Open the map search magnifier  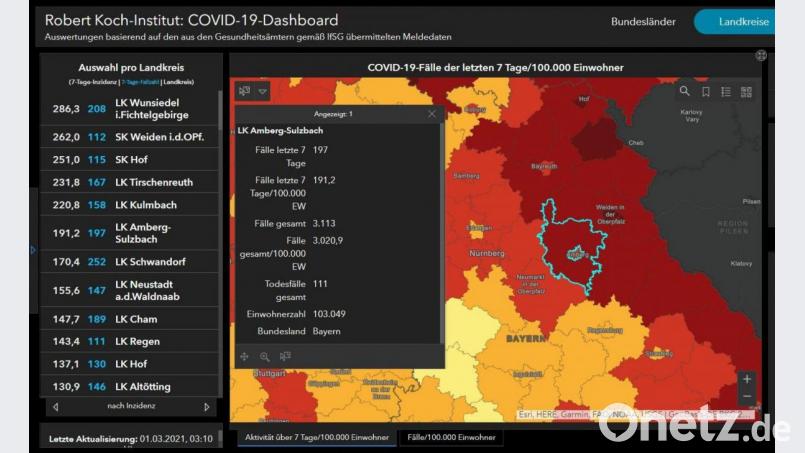coord(684,91)
